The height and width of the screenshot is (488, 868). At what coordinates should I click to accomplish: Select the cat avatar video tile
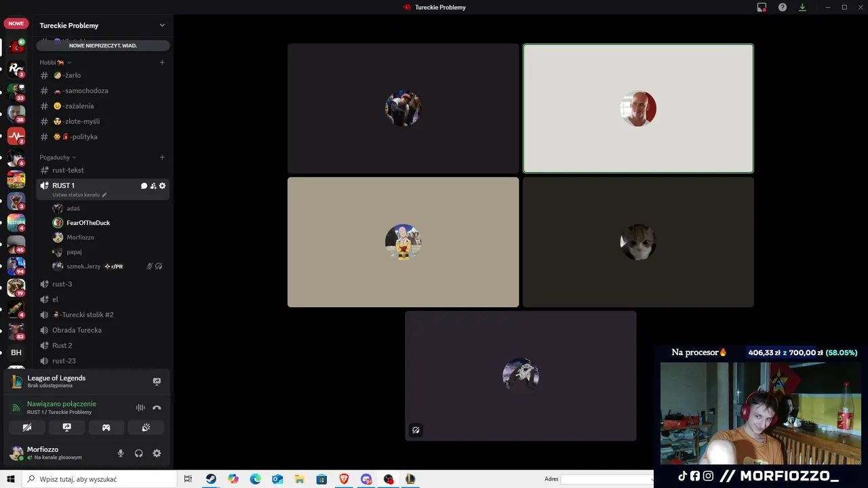(x=638, y=242)
